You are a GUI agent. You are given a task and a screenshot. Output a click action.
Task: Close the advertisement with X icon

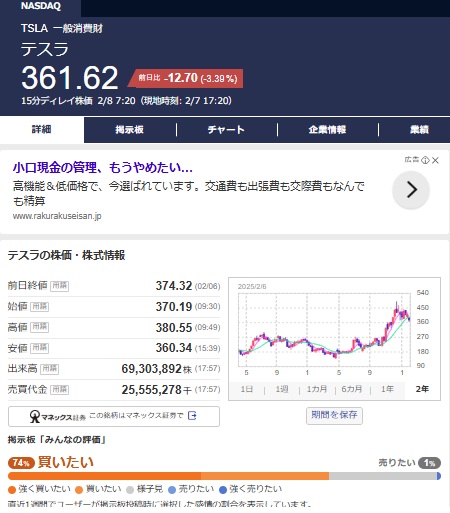(435, 160)
